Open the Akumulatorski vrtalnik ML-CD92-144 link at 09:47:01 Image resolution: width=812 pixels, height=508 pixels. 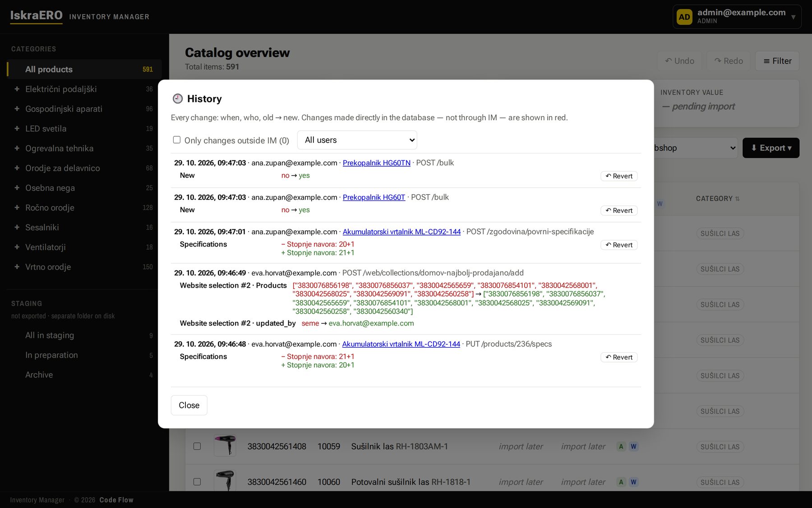401,232
